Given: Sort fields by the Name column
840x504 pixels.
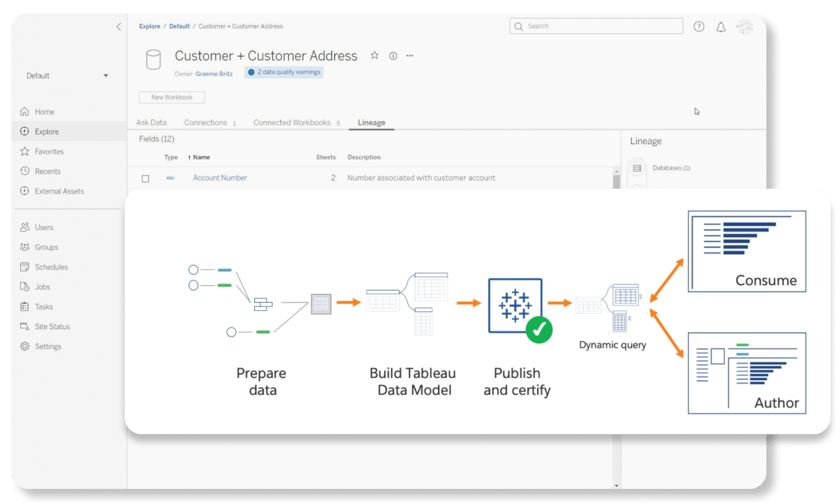Looking at the screenshot, I should [x=201, y=157].
